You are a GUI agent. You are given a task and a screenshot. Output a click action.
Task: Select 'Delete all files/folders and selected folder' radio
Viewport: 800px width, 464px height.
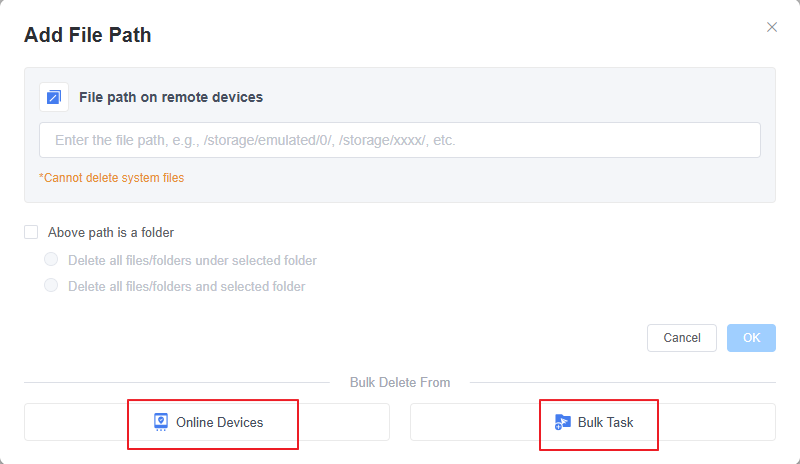(51, 286)
